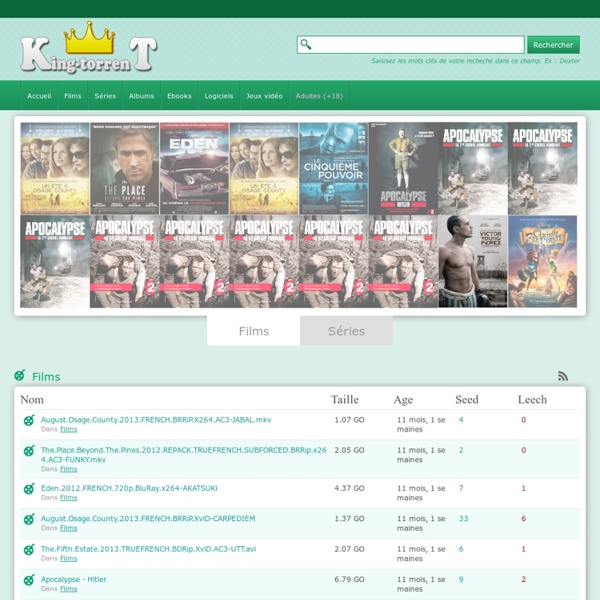The height and width of the screenshot is (600, 600).
Task: Open the Apocalypse - Hitler torrent link
Action: [x=74, y=579]
